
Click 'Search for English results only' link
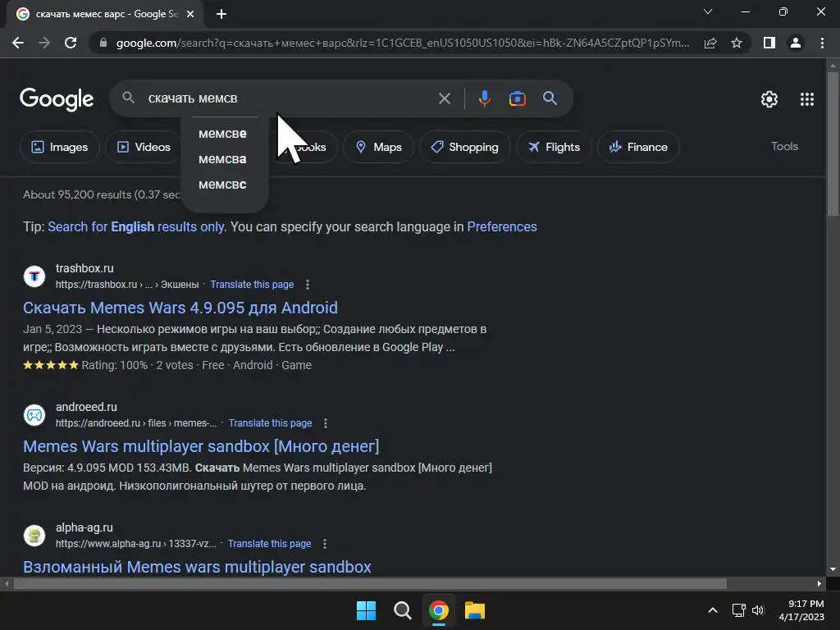[x=135, y=226]
